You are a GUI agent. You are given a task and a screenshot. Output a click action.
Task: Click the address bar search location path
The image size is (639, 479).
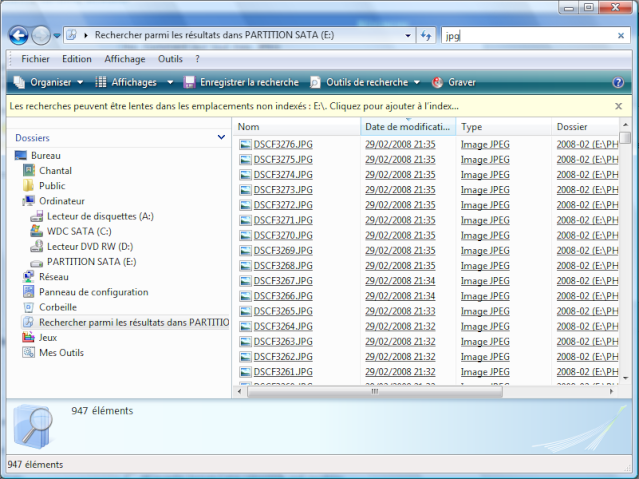(x=214, y=35)
